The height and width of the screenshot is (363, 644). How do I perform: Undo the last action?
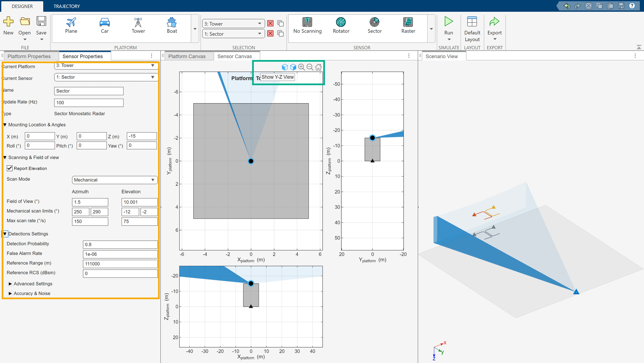tap(567, 5)
